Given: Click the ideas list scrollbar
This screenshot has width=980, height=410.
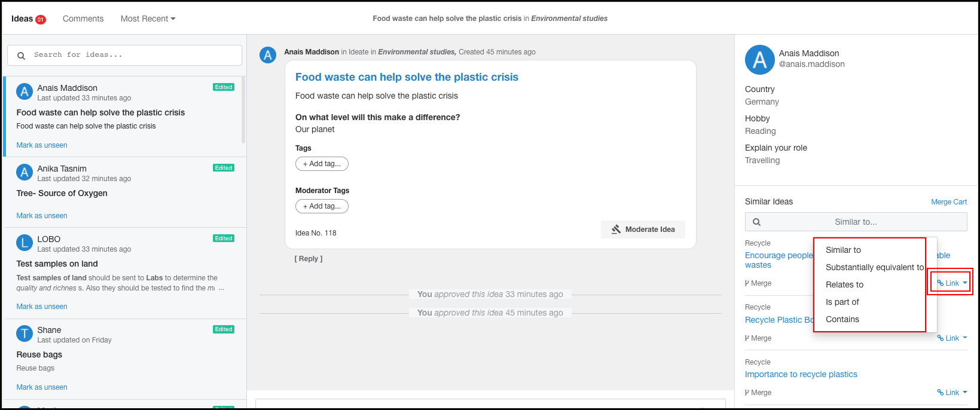Looking at the screenshot, I should pos(243,110).
